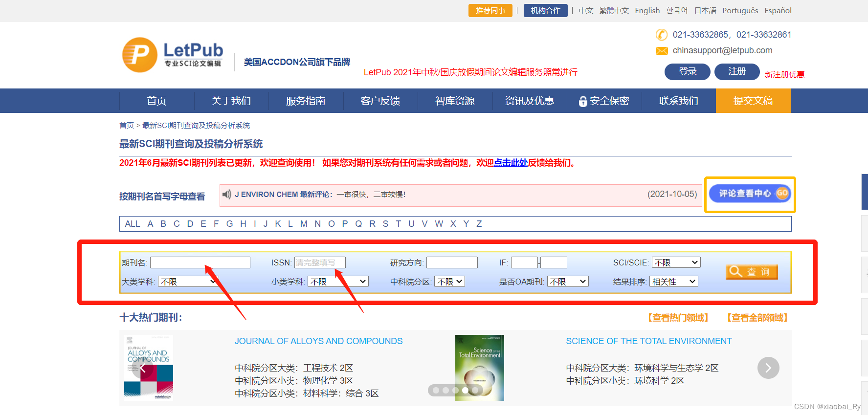Image resolution: width=868 pixels, height=415 pixels.
Task: Open the LetPub 2021 holiday notice link
Action: pos(470,72)
